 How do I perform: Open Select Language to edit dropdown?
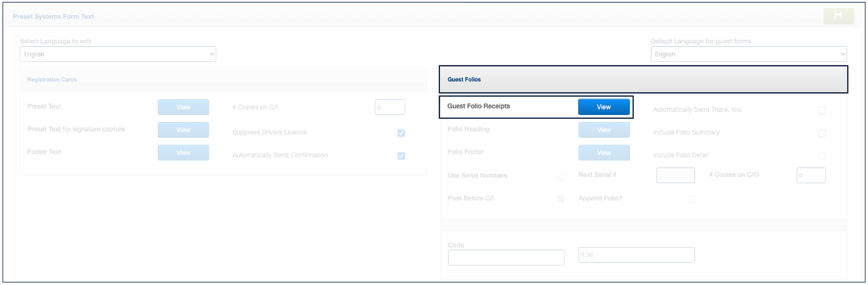point(117,54)
